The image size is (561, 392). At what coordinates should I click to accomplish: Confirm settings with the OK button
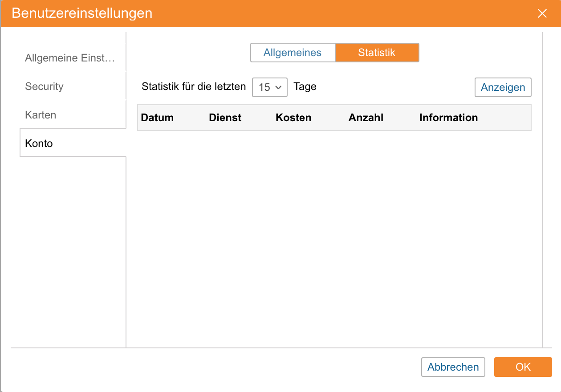point(523,367)
